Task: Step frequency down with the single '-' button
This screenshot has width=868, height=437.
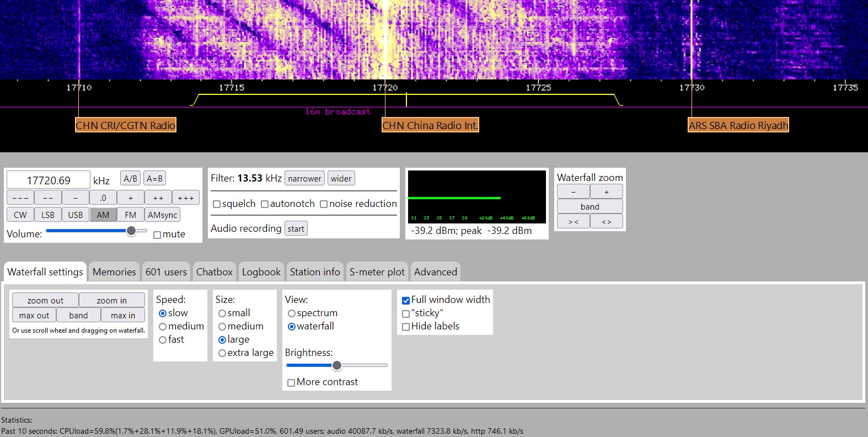Action: 76,198
